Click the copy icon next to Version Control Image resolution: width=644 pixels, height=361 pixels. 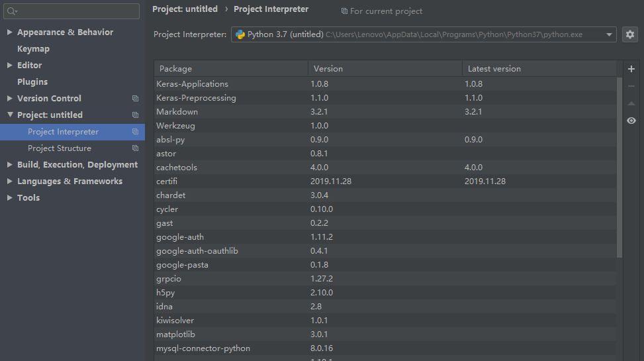tap(135, 99)
